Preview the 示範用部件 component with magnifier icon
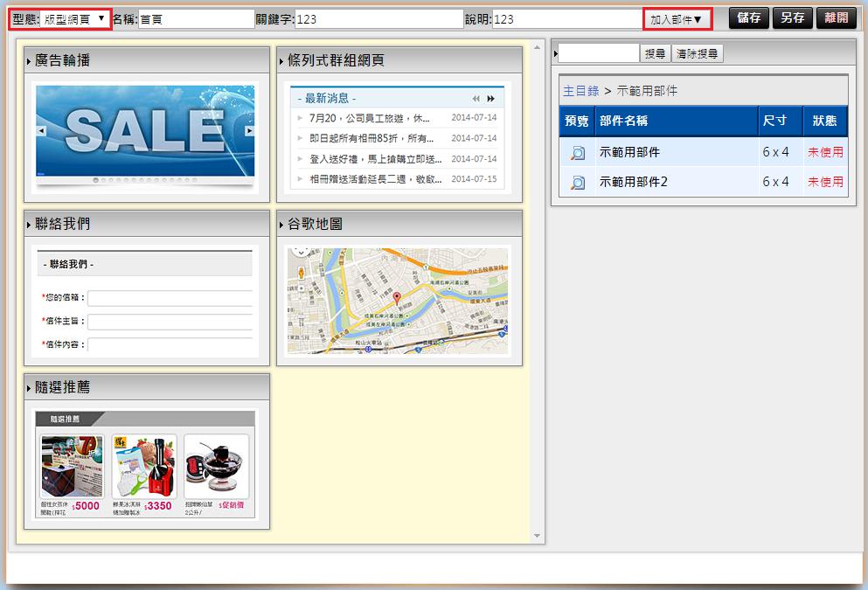This screenshot has width=868, height=590. 577,153
